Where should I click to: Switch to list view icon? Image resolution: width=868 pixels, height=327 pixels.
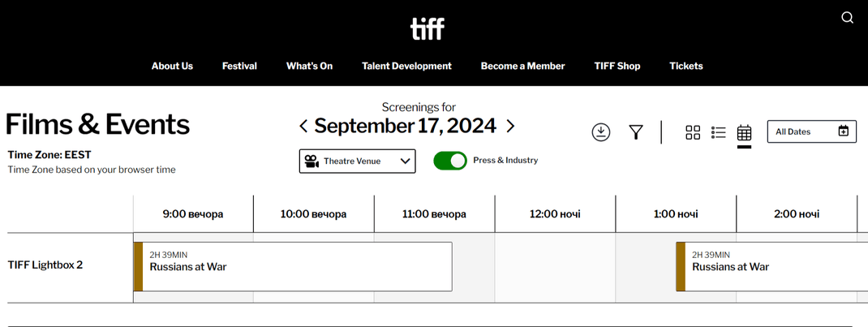click(718, 132)
